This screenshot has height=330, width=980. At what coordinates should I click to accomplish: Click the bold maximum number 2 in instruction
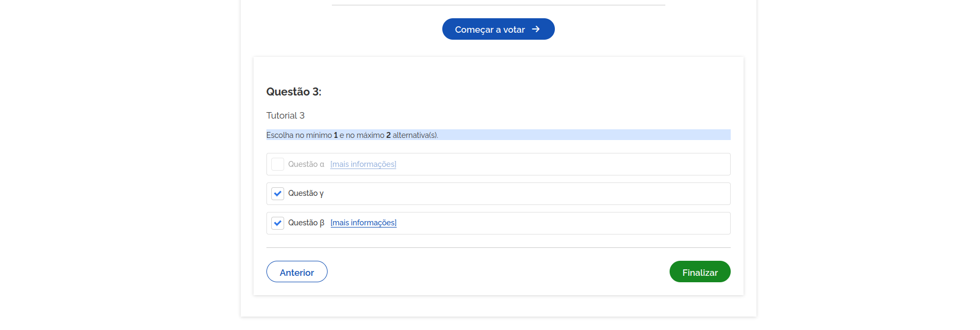389,135
